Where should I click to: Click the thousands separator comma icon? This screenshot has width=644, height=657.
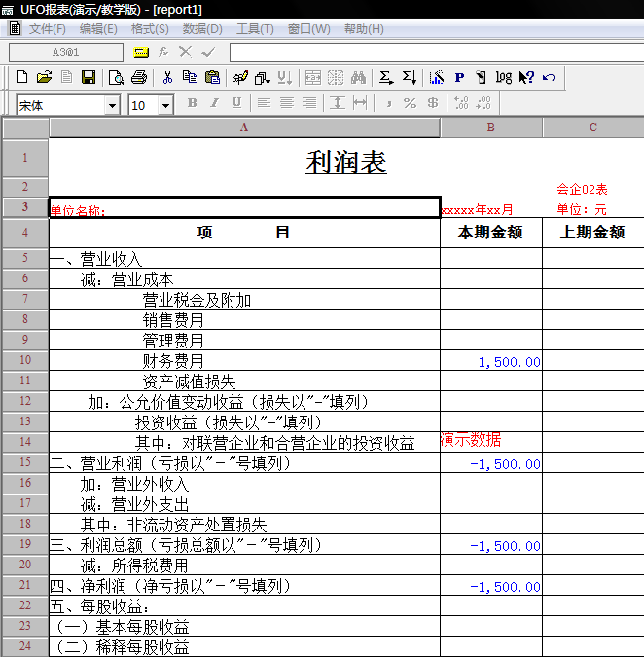(389, 103)
